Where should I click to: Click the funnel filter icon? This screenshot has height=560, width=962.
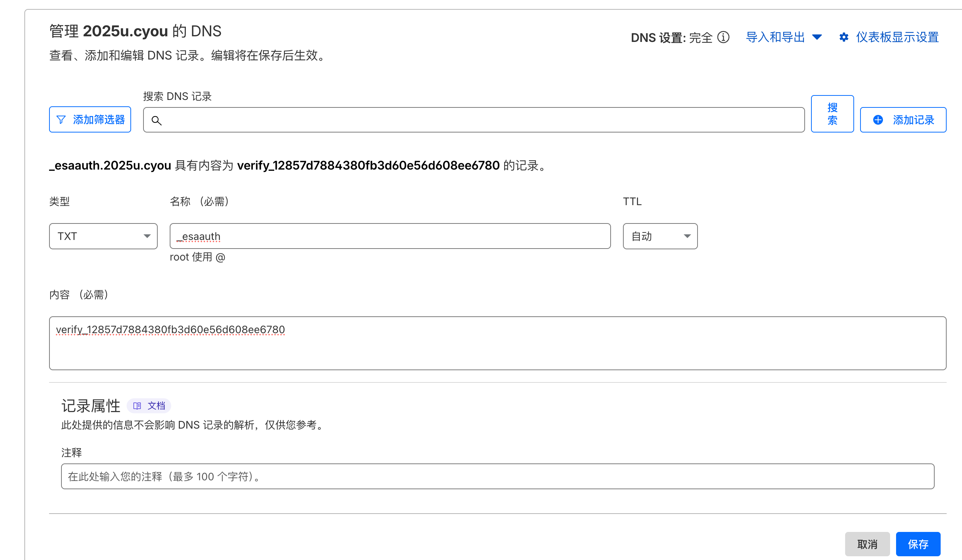click(x=61, y=120)
